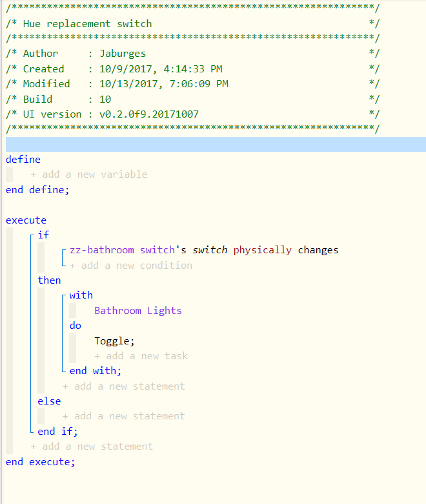Click the 'changes' comparison word
Screen dimensions: 426x504
click(x=318, y=250)
